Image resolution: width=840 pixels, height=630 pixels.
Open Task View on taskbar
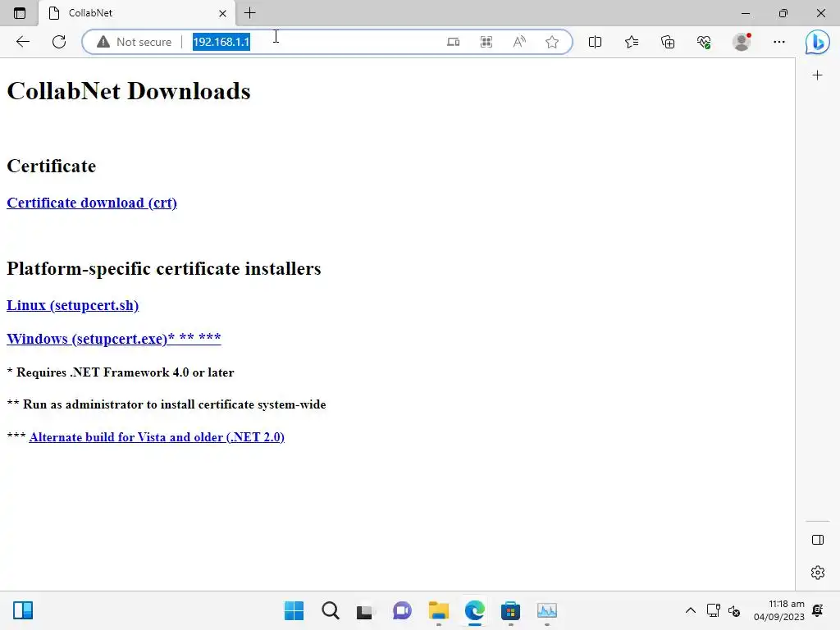(365, 610)
